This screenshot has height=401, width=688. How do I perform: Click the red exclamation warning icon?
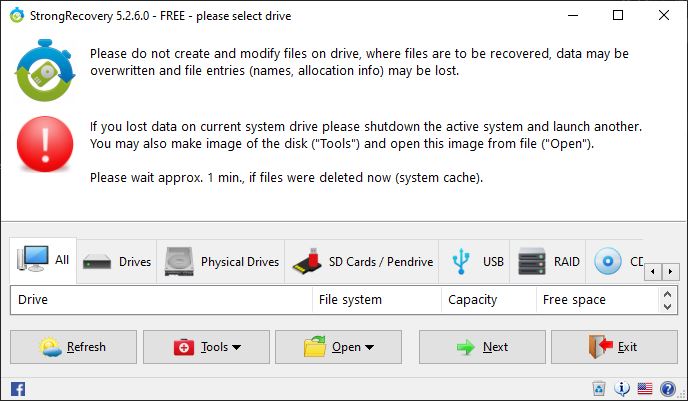click(x=45, y=144)
